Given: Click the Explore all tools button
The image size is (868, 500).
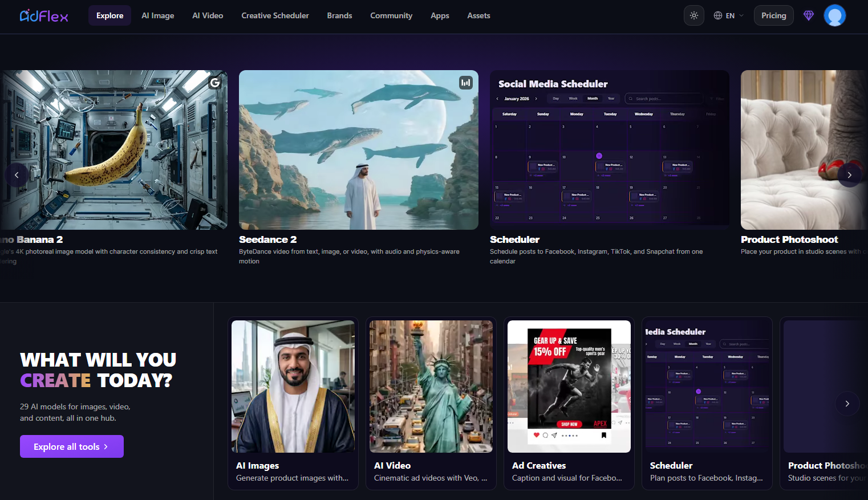Looking at the screenshot, I should pyautogui.click(x=72, y=446).
